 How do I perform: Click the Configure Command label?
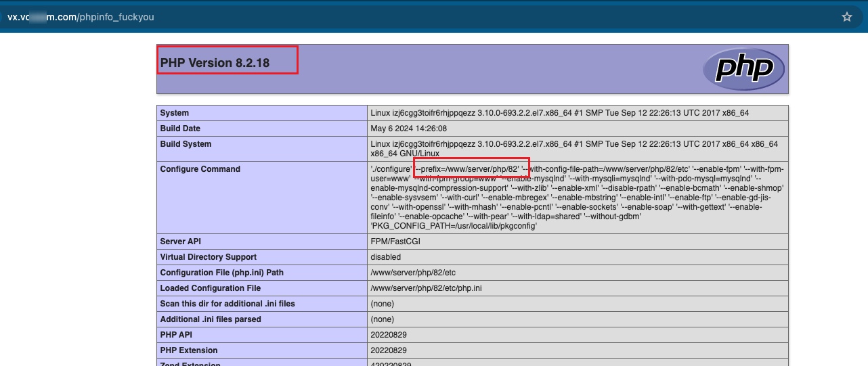[x=200, y=169]
